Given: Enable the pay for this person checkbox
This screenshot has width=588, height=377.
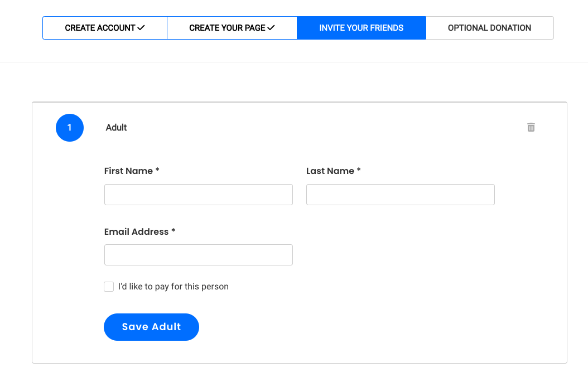Looking at the screenshot, I should (109, 287).
